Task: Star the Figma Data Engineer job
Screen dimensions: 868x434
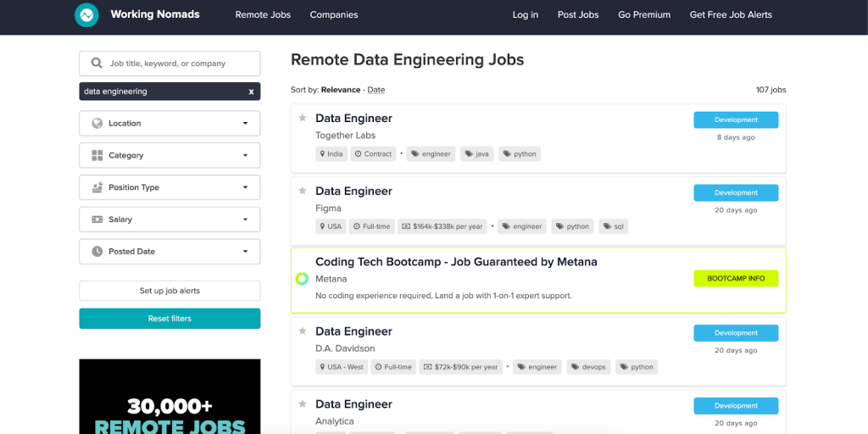Action: (303, 191)
